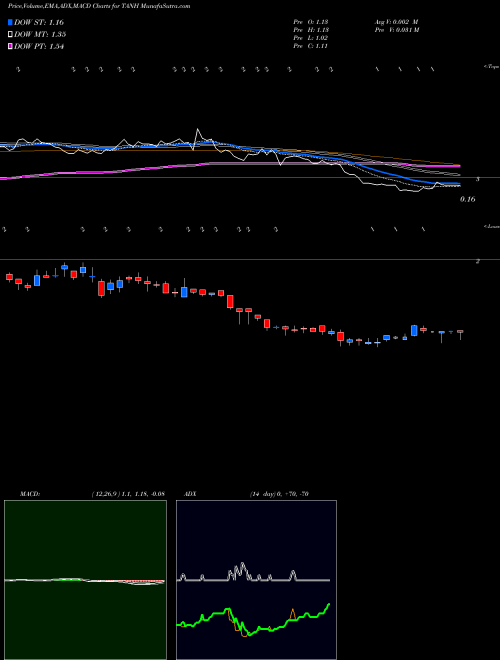Click the 'Pre L: 1.02' value
Screen dimensions: 500x660
(x=311, y=38)
